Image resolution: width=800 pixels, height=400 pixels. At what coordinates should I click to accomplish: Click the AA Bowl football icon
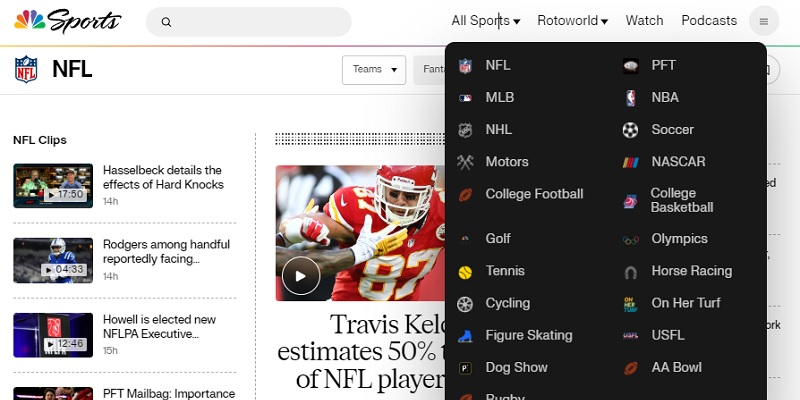(x=631, y=368)
